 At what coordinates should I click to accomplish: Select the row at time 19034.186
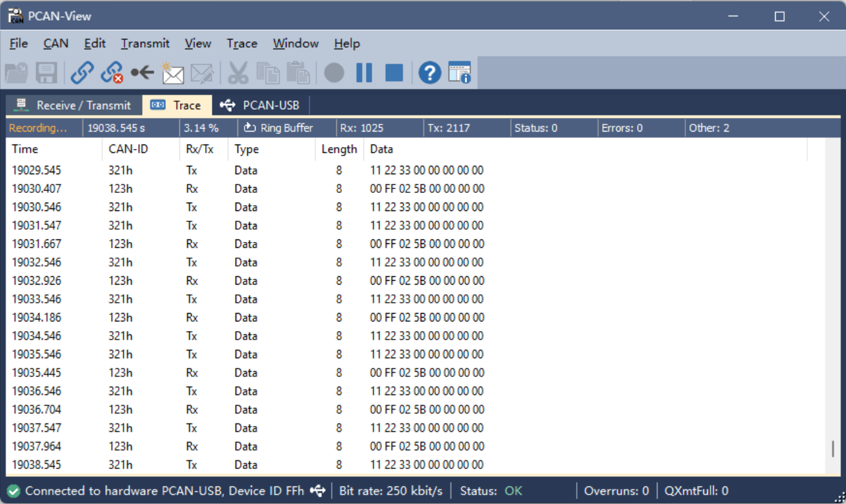(416, 318)
